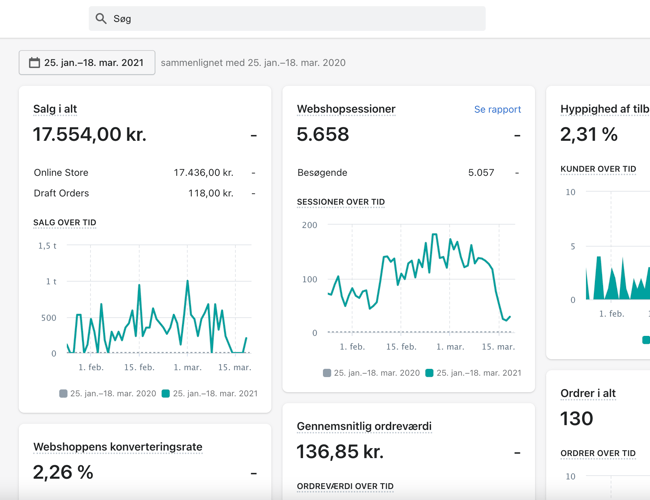Click the Ordrer i alt card title

588,393
